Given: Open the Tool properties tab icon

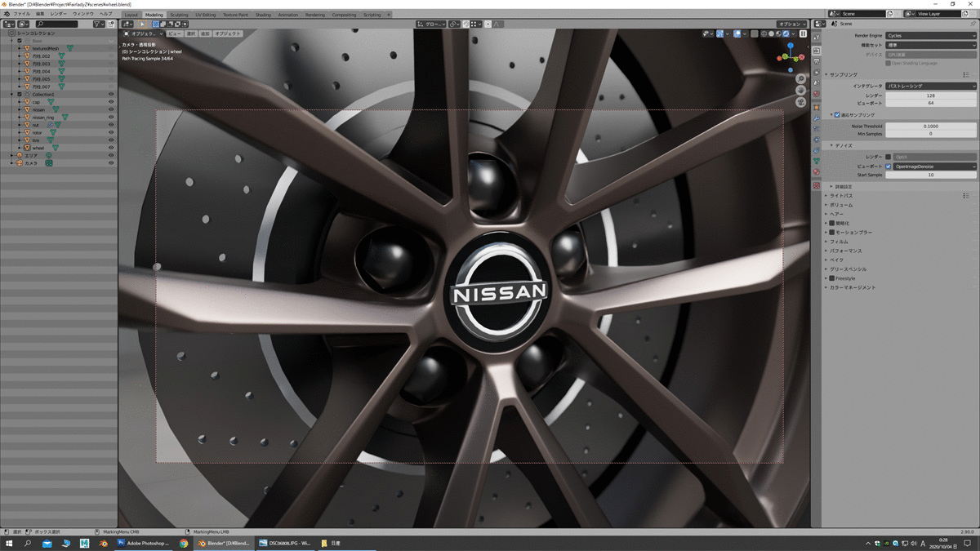Looking at the screenshot, I should click(816, 38).
